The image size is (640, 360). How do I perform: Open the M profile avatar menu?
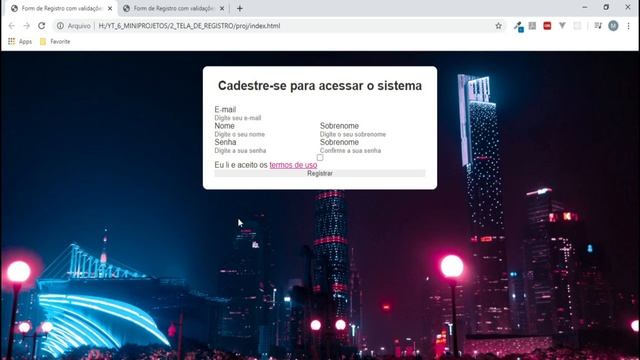point(613,26)
